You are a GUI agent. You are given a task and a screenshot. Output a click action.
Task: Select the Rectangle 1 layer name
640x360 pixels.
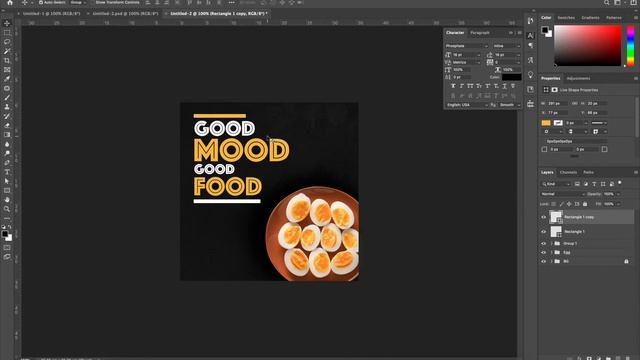[574, 231]
